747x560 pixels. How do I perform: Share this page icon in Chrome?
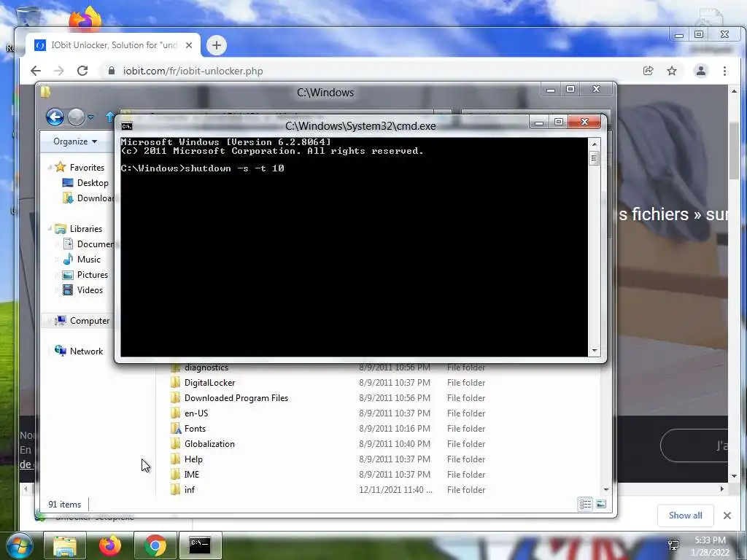click(648, 71)
